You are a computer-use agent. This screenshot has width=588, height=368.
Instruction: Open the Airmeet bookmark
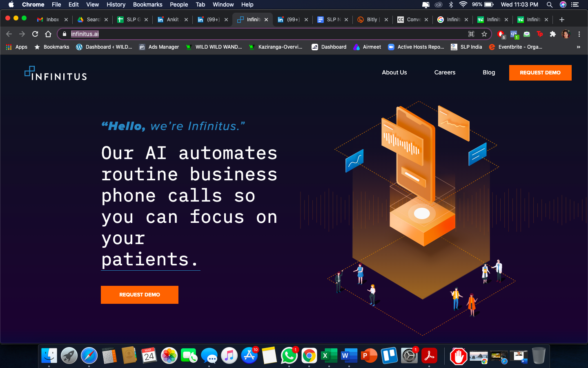coord(367,47)
